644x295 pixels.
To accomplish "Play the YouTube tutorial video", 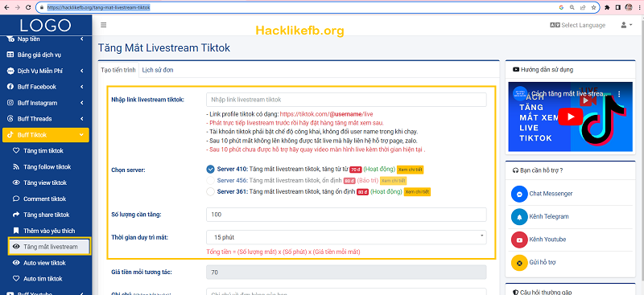I will (x=570, y=117).
